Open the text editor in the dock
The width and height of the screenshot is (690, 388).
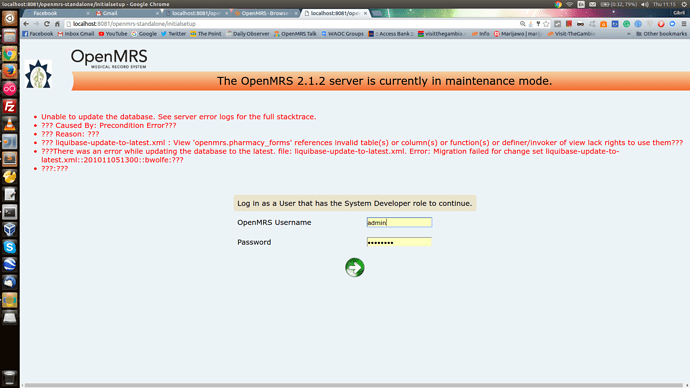[10, 194]
